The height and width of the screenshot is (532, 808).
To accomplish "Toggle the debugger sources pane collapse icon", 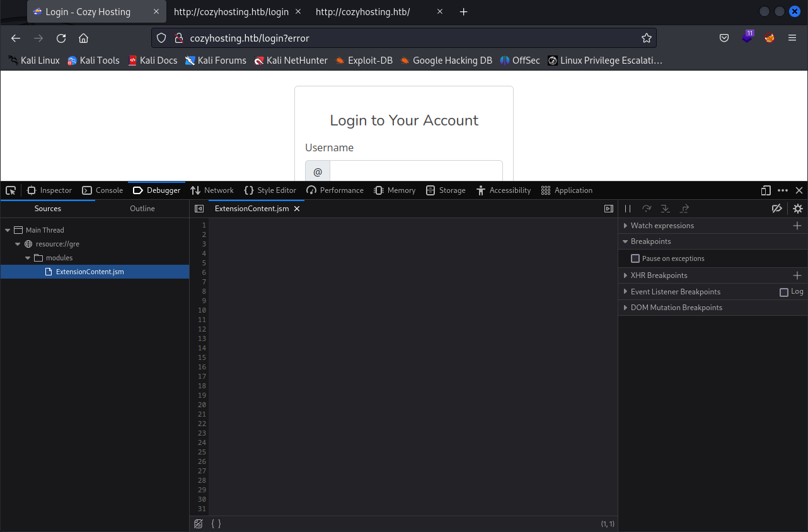I will pos(199,209).
